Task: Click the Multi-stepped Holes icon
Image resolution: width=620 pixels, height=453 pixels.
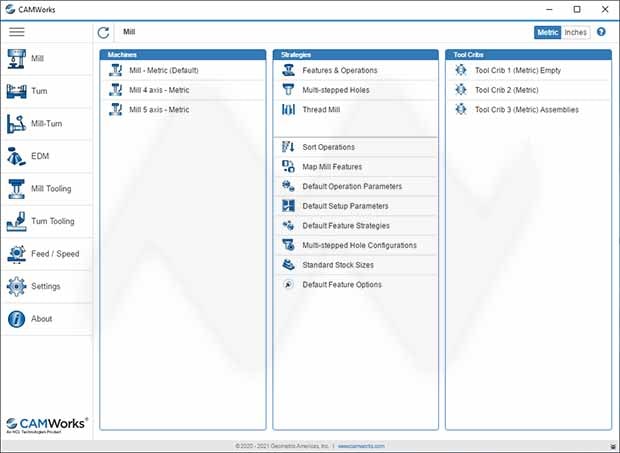Action: tap(288, 90)
